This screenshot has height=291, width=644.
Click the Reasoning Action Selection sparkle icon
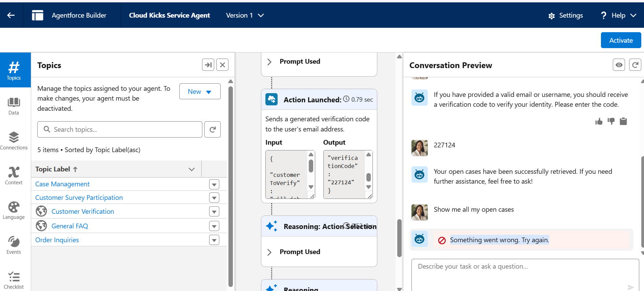271,226
